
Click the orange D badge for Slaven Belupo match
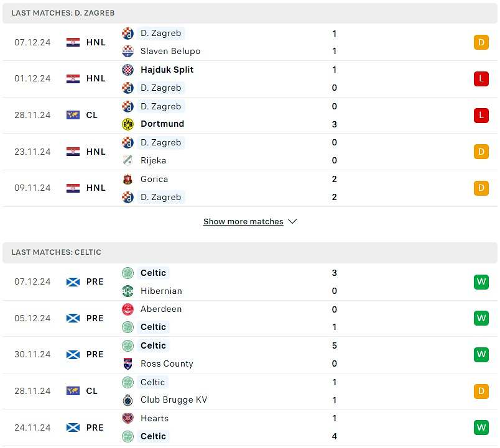click(x=481, y=42)
